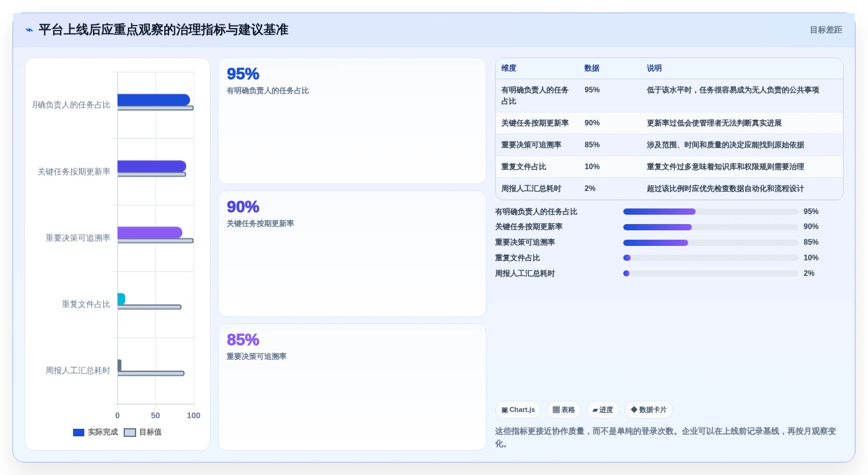Click the grey target bar for 重复文件占比
Screen dimensions: 868x475
click(149, 307)
